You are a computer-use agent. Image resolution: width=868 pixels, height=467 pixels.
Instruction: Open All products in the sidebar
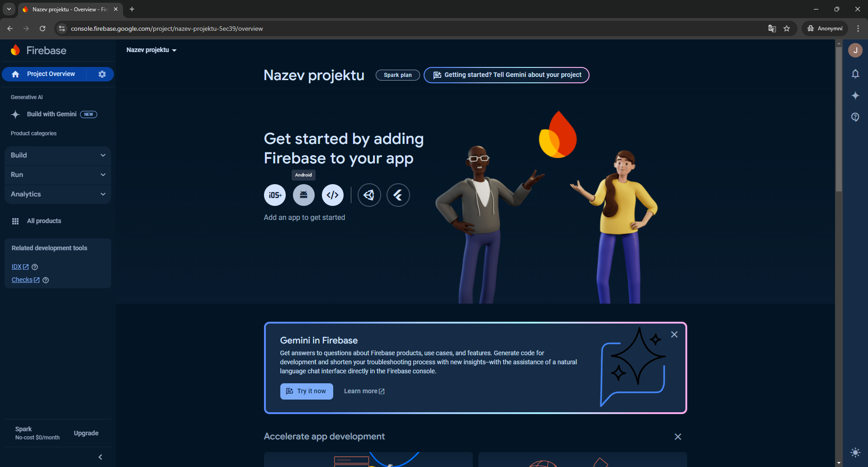point(44,221)
